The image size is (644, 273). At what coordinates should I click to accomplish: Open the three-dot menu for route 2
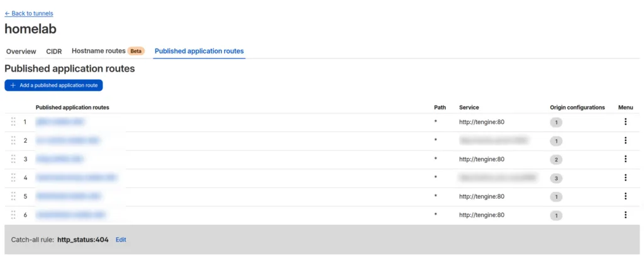pos(625,141)
